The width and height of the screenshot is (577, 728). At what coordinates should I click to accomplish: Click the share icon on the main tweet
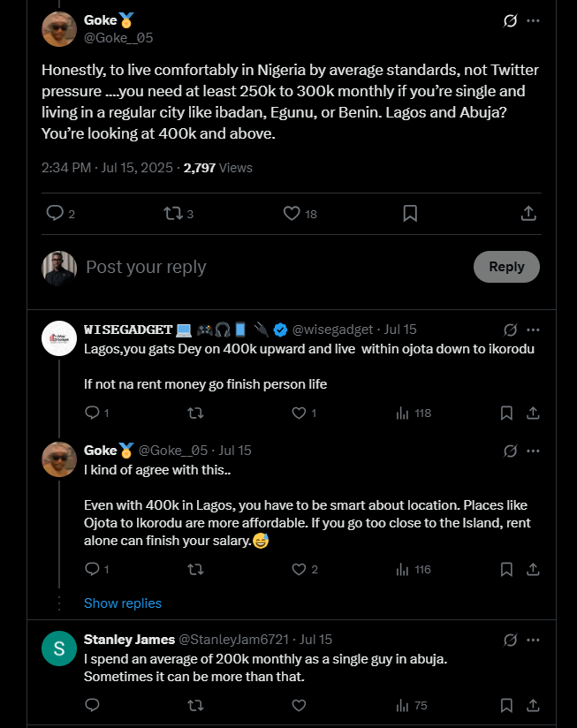pos(528,212)
